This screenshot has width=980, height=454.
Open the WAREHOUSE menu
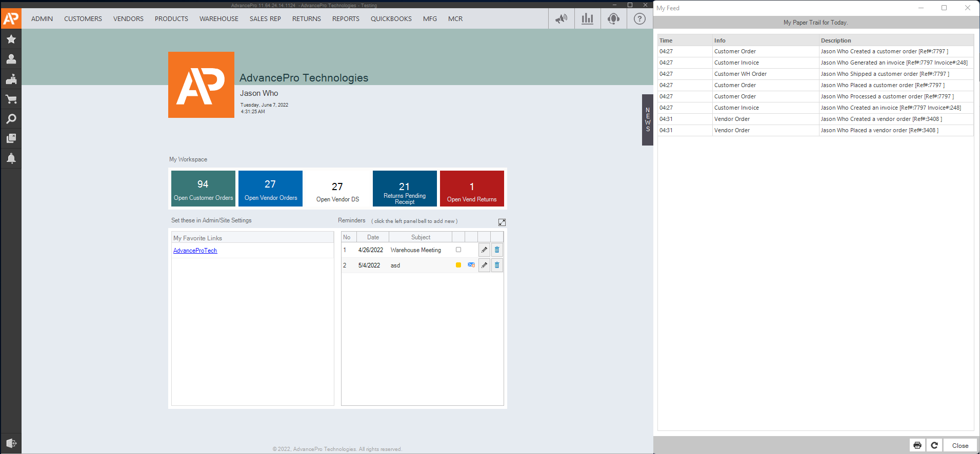218,19
